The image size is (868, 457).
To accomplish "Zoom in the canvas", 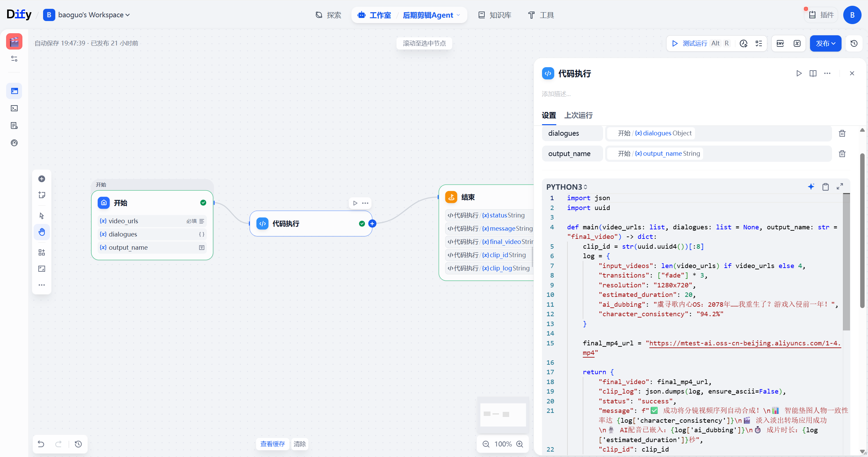I will [x=520, y=444].
